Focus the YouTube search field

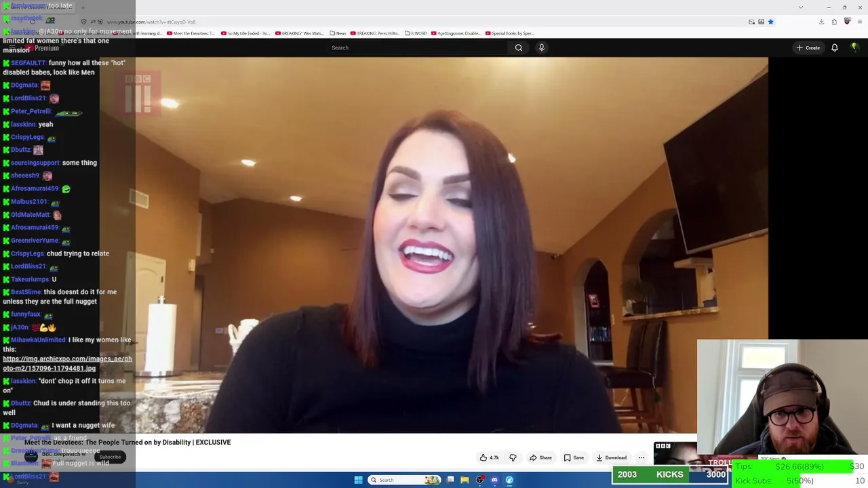coord(417,47)
